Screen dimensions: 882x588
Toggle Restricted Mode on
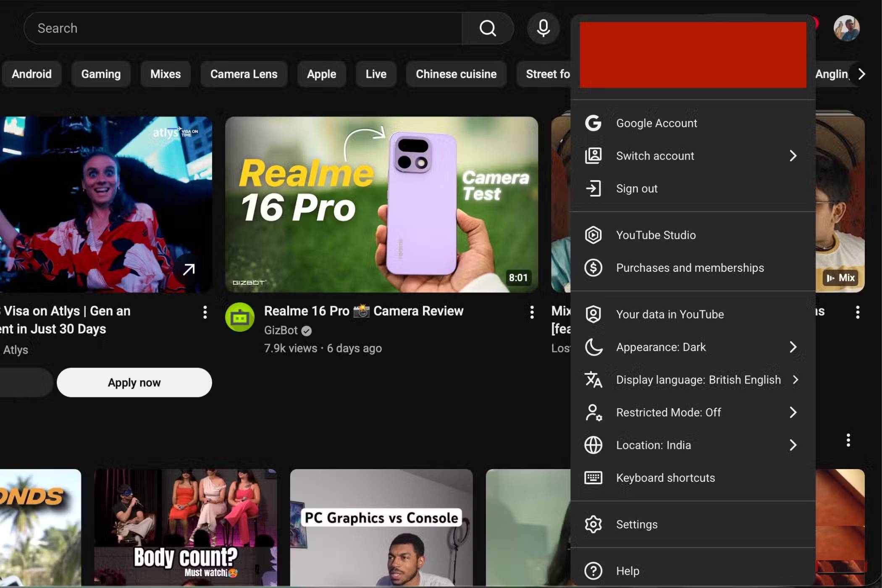(793, 412)
